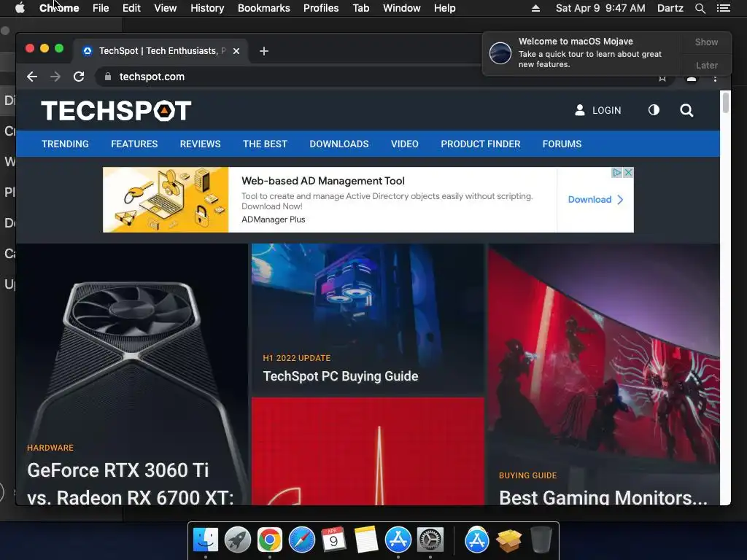The image size is (747, 560).
Task: Select the TechSpot browser tab
Action: pos(160,51)
